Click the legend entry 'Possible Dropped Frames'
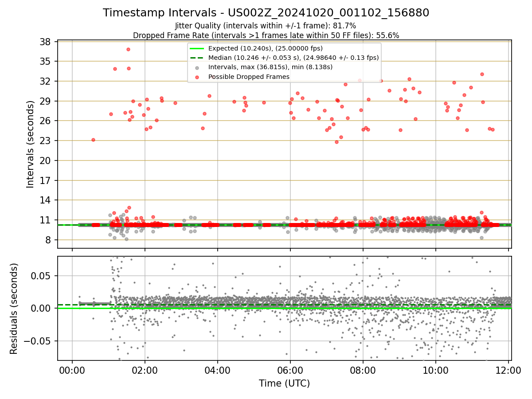532x399 pixels. pos(249,77)
